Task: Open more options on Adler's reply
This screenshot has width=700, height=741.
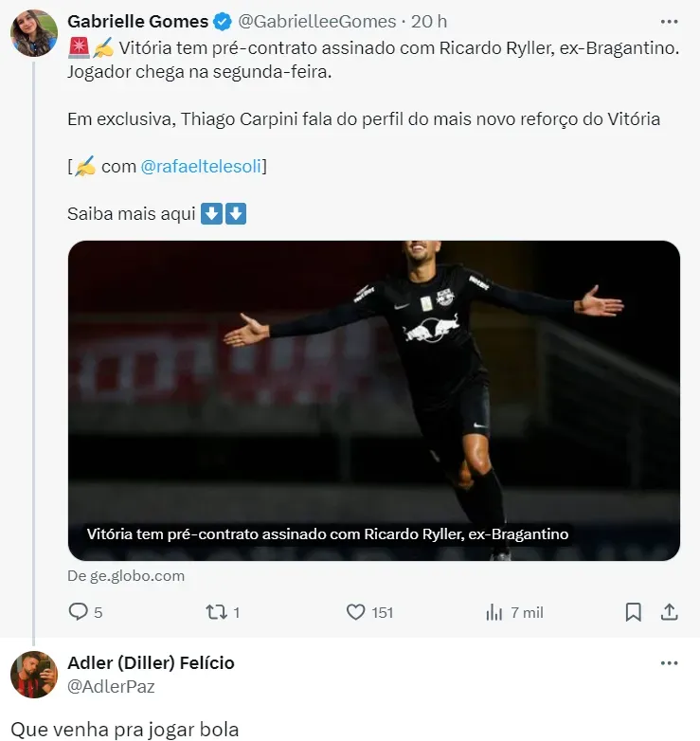Action: 669,663
